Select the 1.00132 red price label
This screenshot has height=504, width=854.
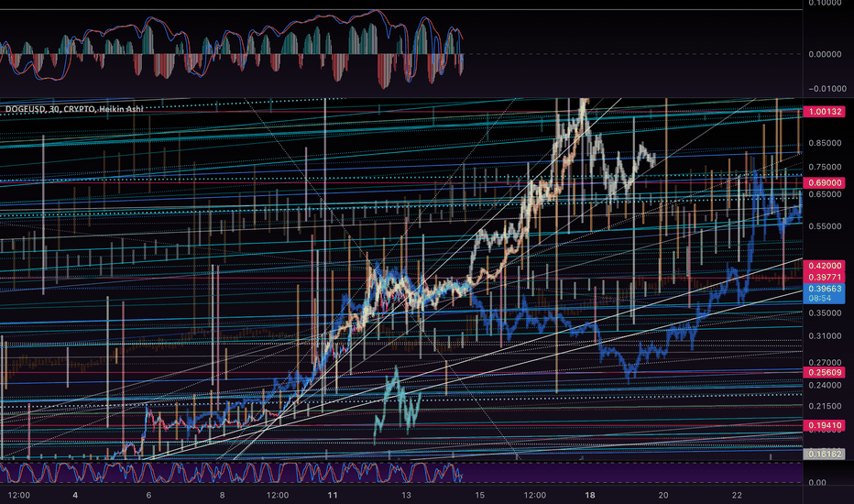click(824, 111)
